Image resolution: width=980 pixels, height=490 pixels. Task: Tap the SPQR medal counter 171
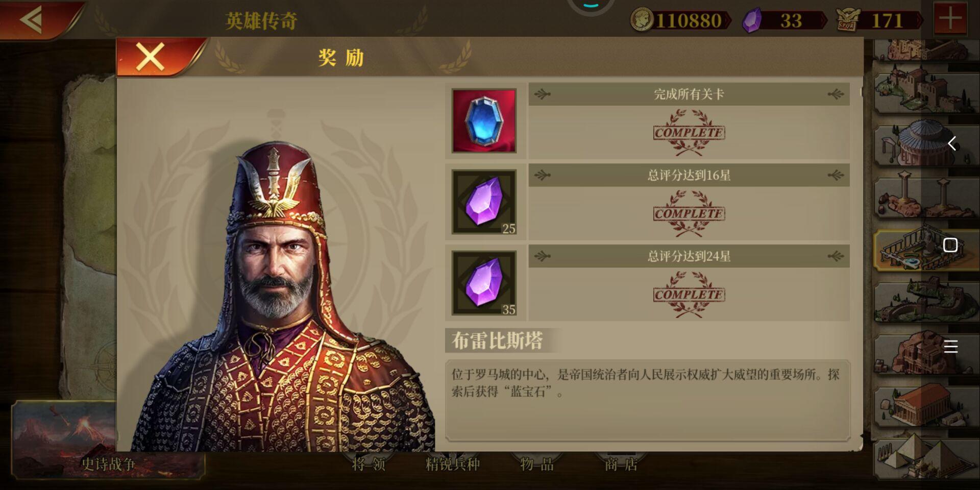[x=879, y=20]
